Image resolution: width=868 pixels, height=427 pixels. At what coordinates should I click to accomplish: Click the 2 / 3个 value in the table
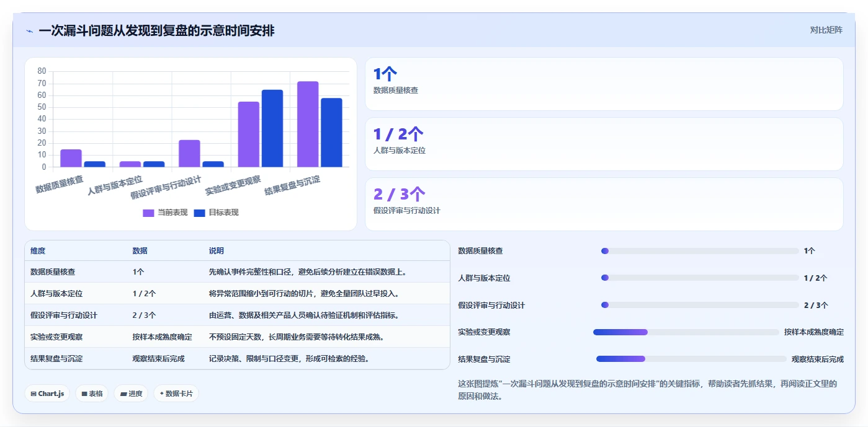point(144,315)
